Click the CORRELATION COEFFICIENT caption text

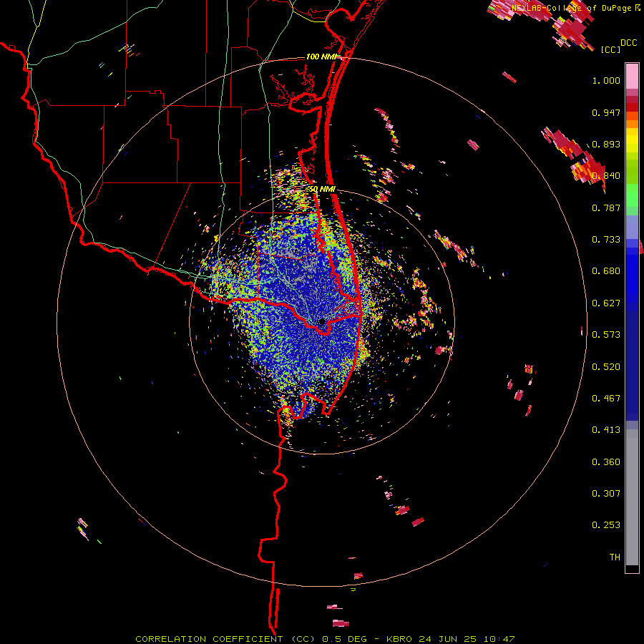[x=209, y=639]
